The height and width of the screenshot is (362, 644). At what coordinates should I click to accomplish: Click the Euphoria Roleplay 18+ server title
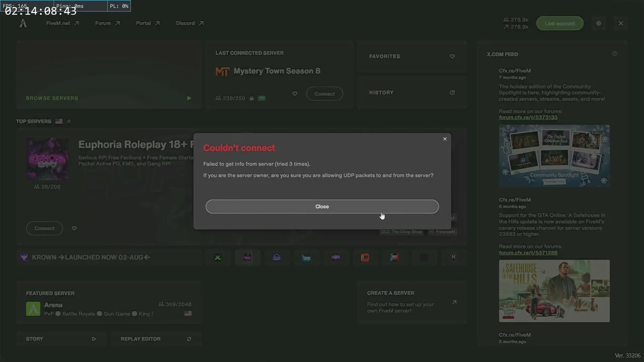(136, 145)
